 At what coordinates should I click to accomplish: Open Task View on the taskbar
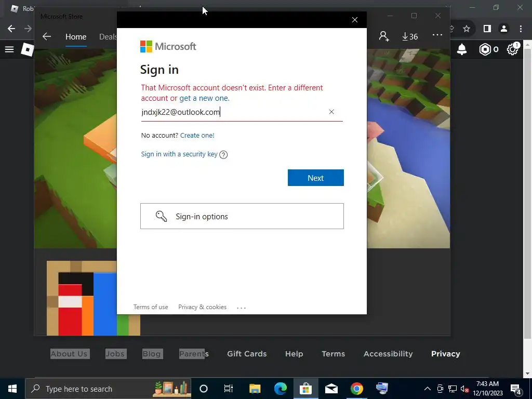click(x=229, y=389)
